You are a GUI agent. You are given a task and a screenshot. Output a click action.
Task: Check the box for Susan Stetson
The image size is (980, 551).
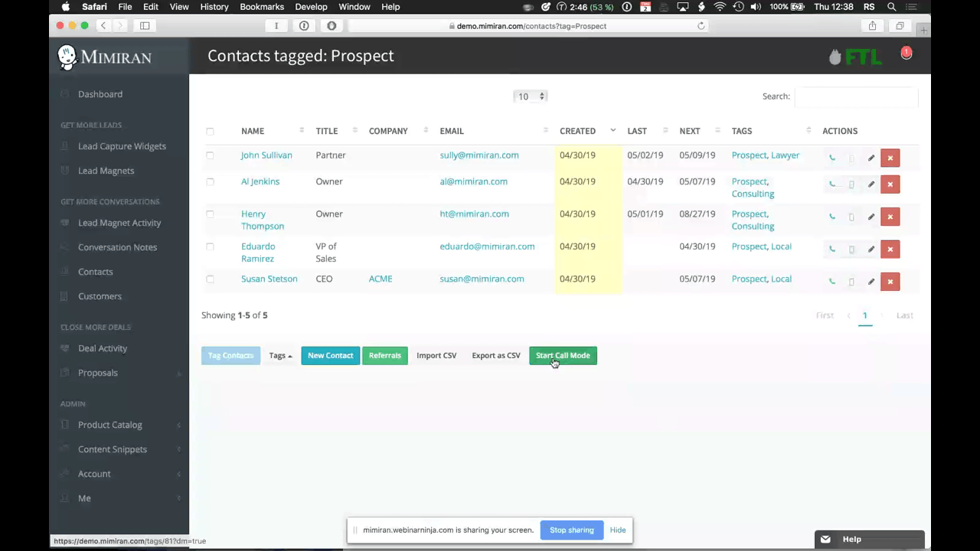tap(210, 279)
